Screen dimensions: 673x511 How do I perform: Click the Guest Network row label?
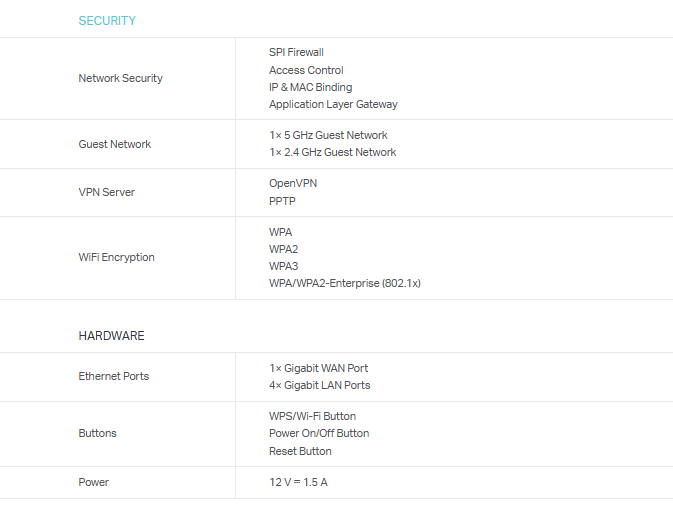(x=115, y=144)
